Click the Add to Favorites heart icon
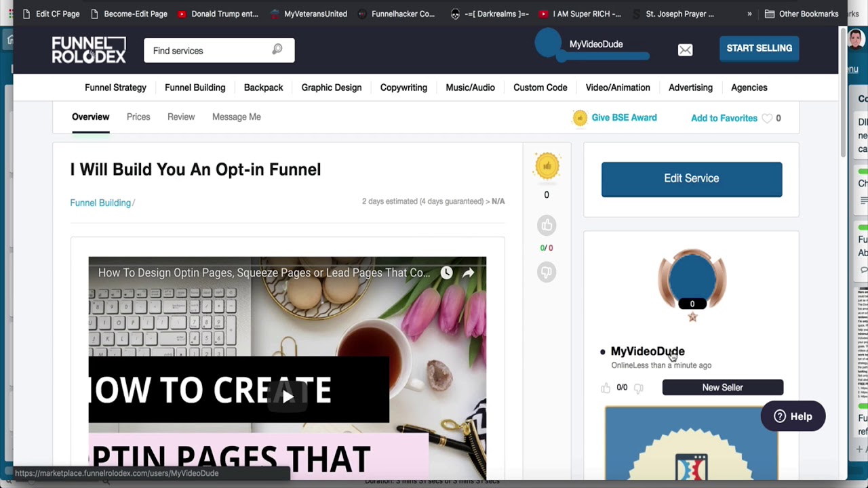Image resolution: width=868 pixels, height=488 pixels. [x=767, y=118]
